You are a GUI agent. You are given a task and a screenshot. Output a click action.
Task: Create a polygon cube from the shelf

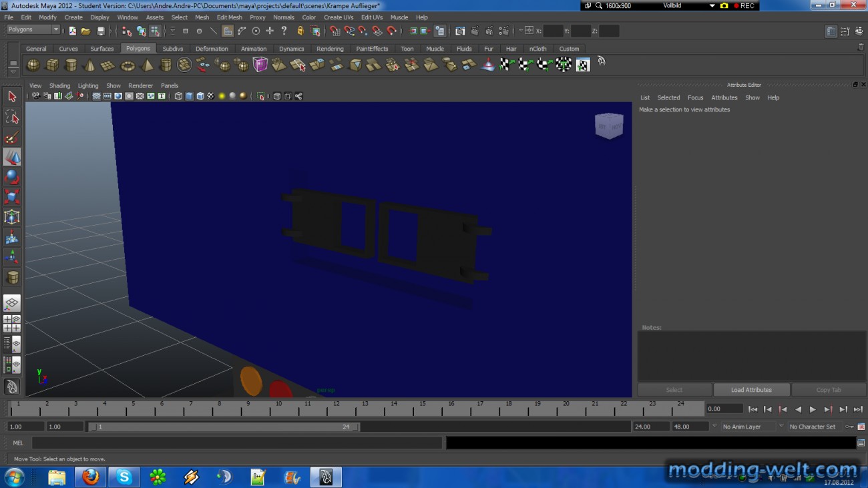pos(51,65)
